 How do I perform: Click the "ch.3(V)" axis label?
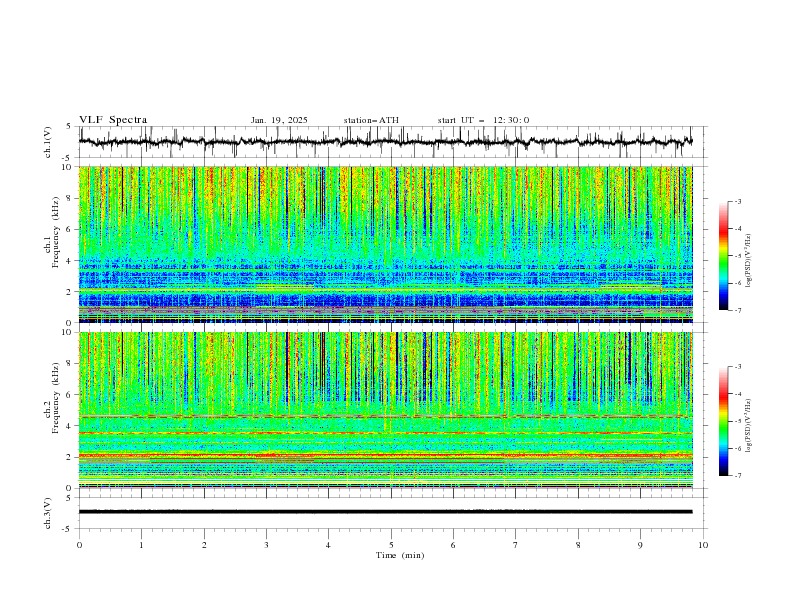48,513
